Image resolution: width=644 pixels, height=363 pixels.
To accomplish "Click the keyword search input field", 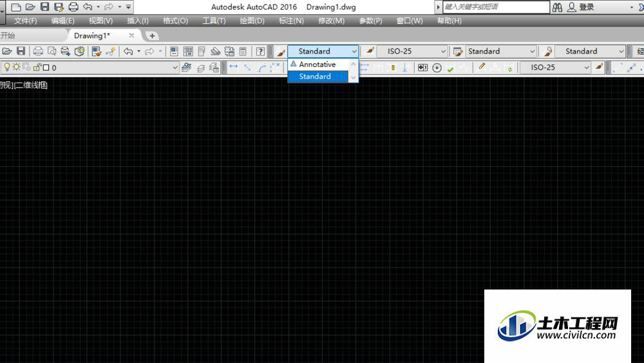I will [496, 7].
